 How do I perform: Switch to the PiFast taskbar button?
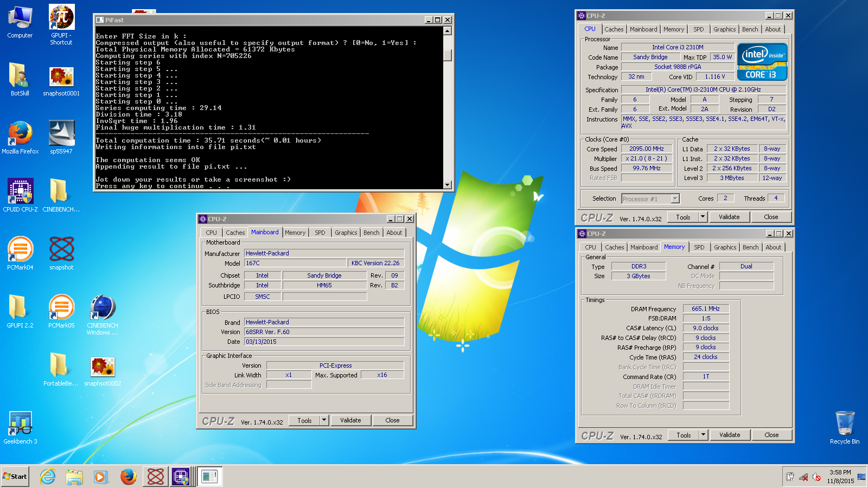click(209, 477)
